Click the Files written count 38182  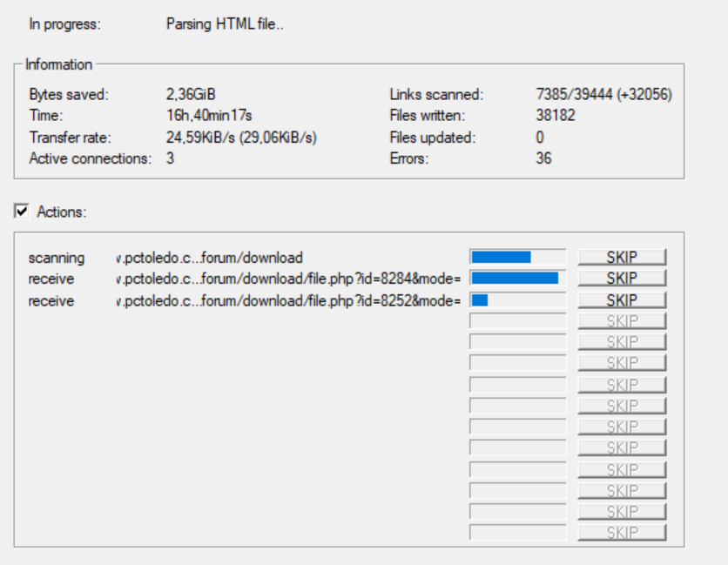[556, 115]
